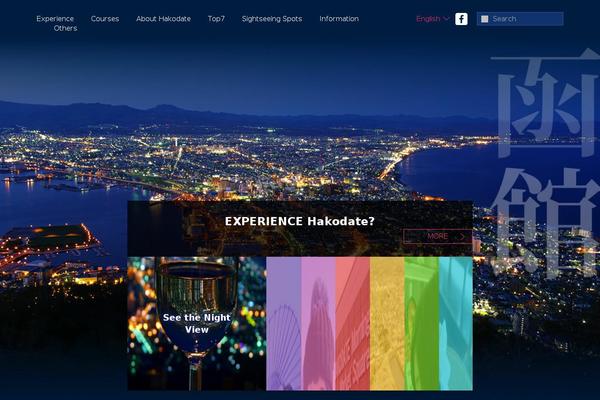
Task: Open the Facebook icon link
Action: pyautogui.click(x=461, y=19)
